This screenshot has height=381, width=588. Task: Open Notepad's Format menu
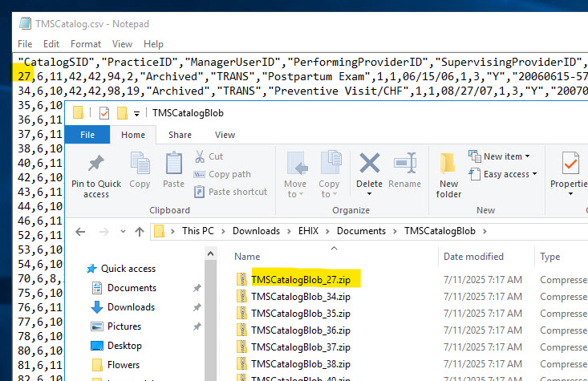pos(86,44)
